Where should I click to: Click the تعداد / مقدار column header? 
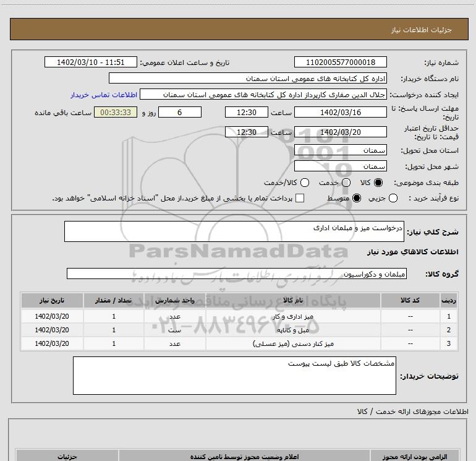click(x=114, y=300)
